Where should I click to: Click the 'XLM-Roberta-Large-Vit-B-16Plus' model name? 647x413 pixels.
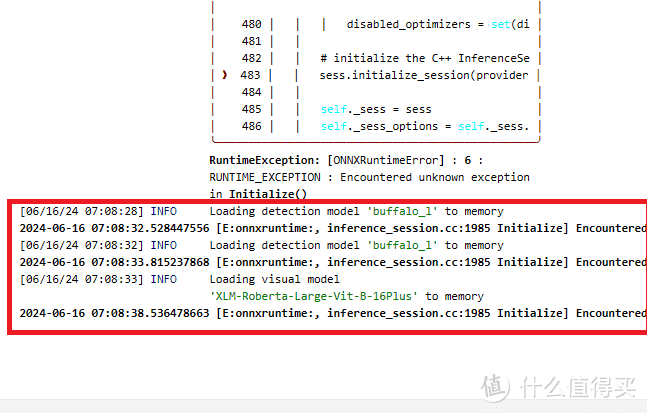(x=314, y=296)
